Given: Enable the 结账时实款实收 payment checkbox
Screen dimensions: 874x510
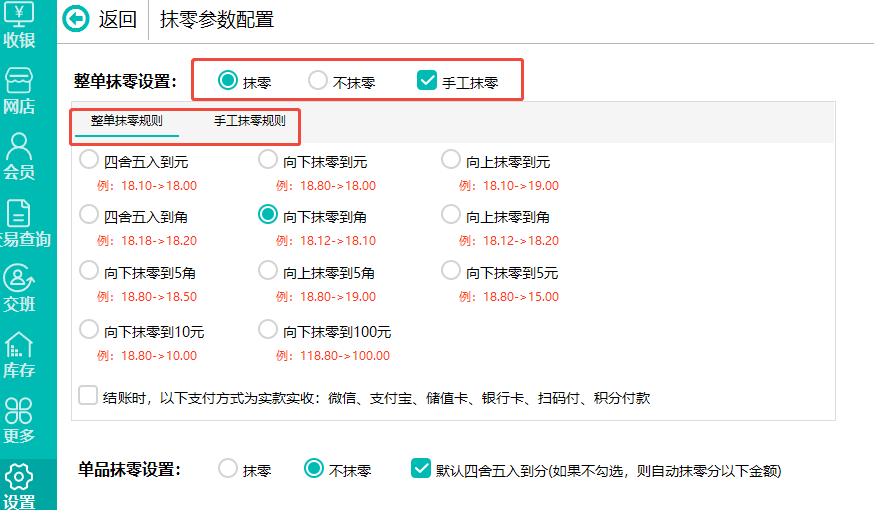Looking at the screenshot, I should coord(88,396).
